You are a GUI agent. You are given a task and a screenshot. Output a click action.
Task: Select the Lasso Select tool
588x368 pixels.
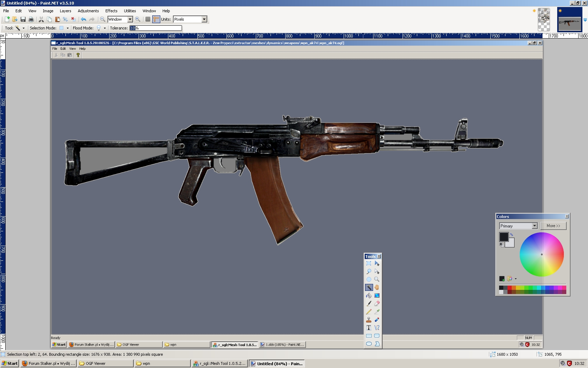click(x=369, y=271)
